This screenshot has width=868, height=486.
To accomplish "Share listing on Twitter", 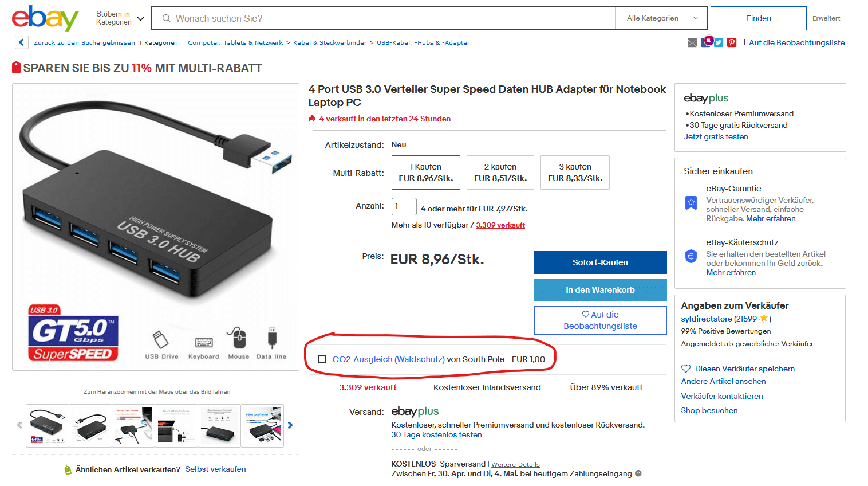I will (x=719, y=42).
